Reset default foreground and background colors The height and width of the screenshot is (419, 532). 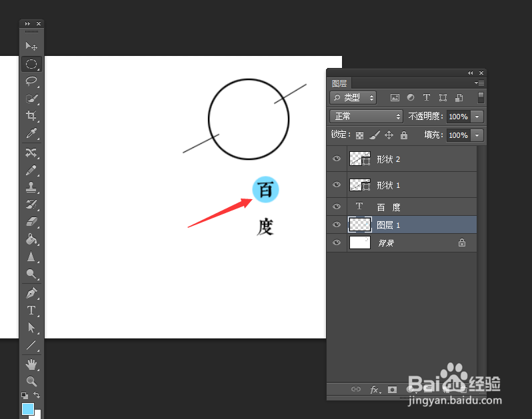(x=25, y=395)
